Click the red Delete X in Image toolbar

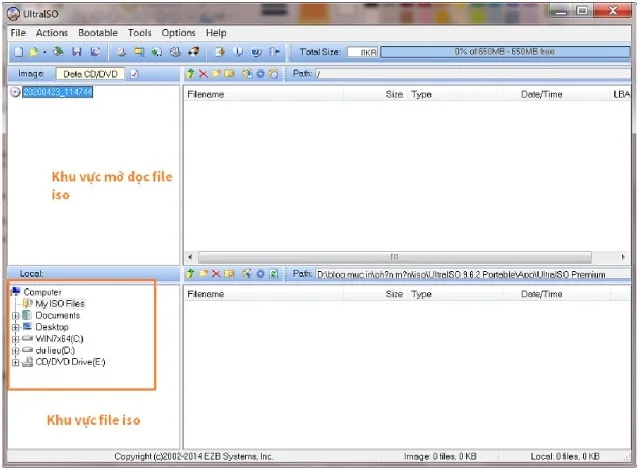click(203, 74)
